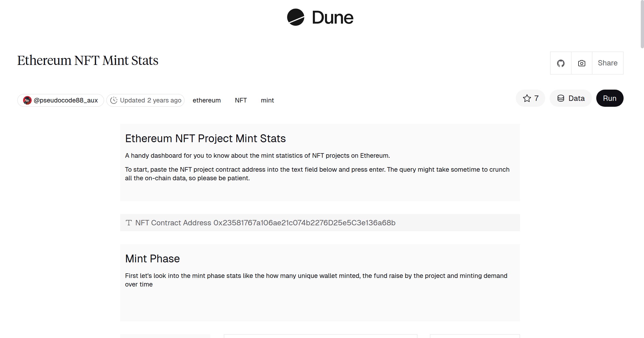Select the Ethereum NFT Project Mint Stats heading
This screenshot has height=338, width=644.
click(206, 138)
